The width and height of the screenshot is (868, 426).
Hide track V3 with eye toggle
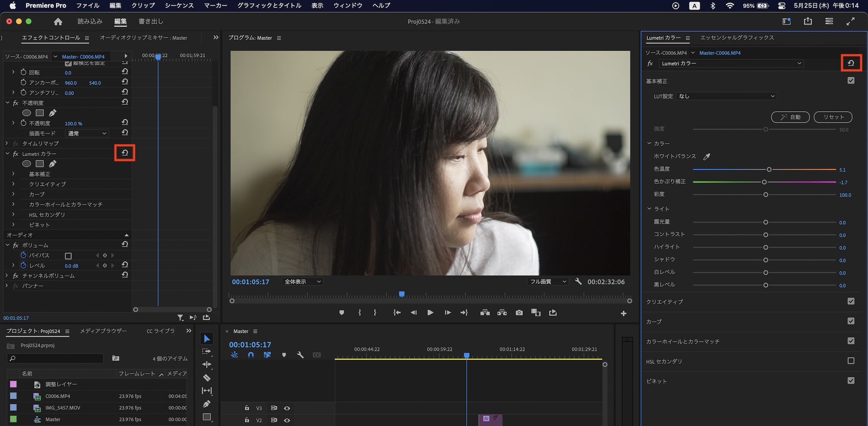(x=287, y=408)
